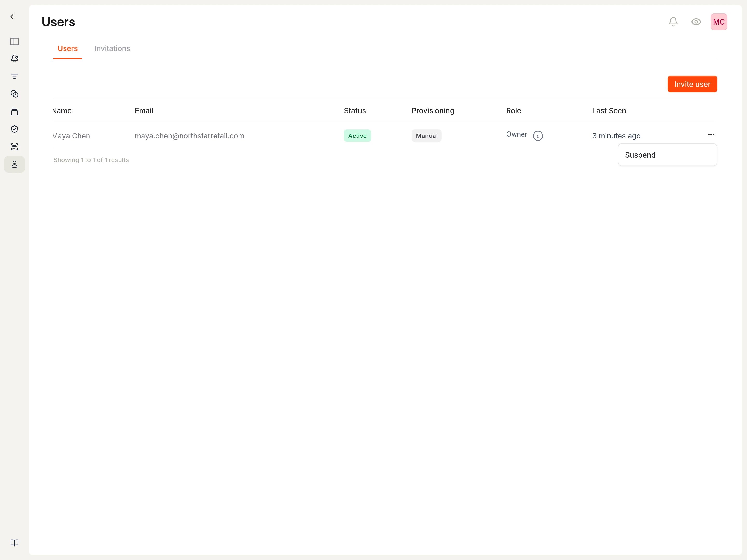Click the Active status badge
The width and height of the screenshot is (747, 560).
pyautogui.click(x=357, y=136)
